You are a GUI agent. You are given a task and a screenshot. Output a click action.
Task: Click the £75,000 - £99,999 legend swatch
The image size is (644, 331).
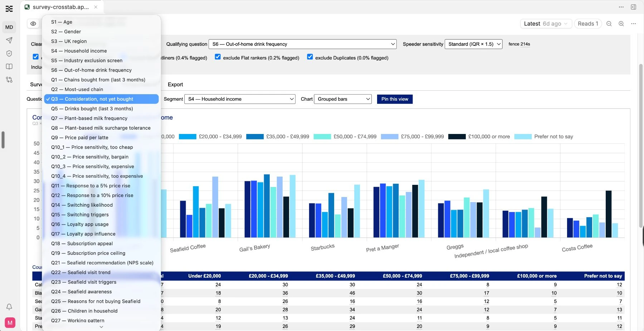390,136
